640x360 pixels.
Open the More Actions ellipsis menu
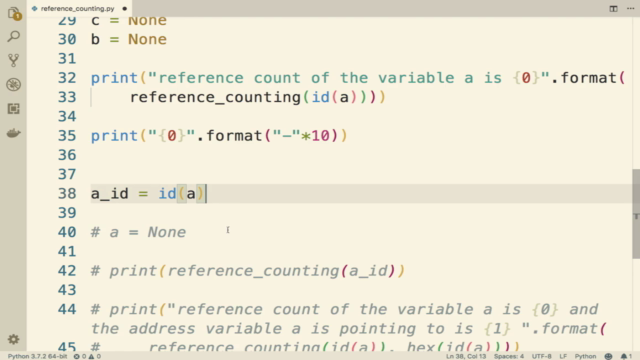pyautogui.click(x=630, y=9)
